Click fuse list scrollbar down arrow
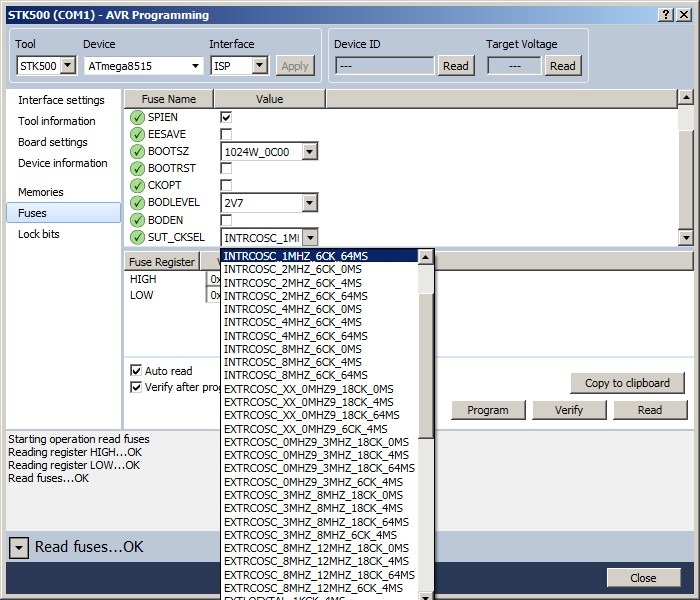This screenshot has width=700, height=600. 685,238
